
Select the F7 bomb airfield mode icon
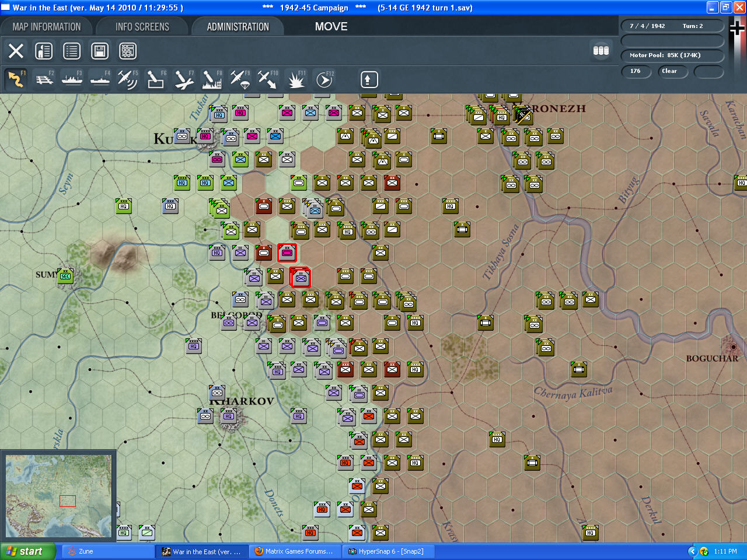pyautogui.click(x=184, y=79)
